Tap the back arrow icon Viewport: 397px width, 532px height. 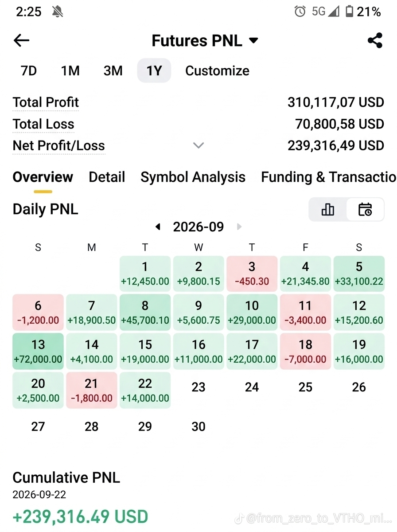click(x=21, y=41)
